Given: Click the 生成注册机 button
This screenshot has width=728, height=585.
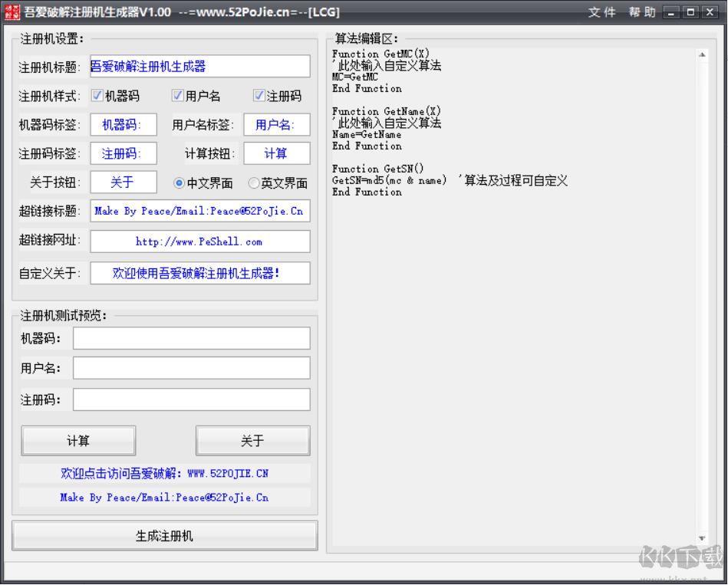Looking at the screenshot, I should [x=164, y=536].
